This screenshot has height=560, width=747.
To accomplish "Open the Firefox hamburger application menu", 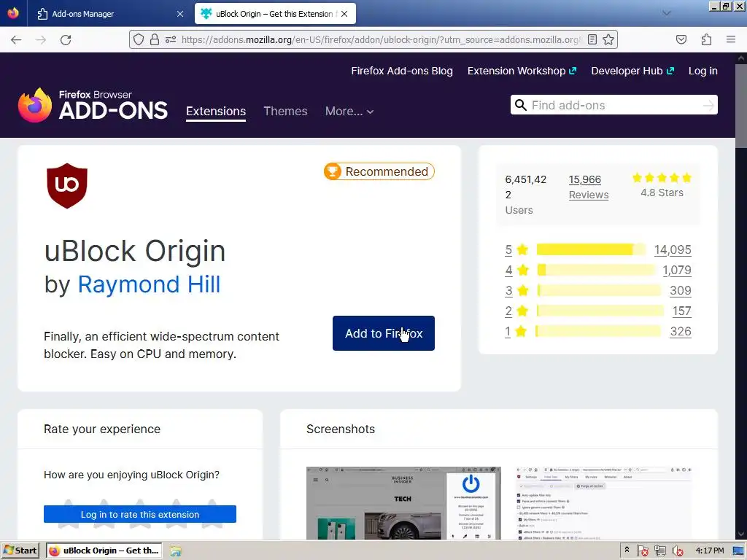I will point(731,39).
